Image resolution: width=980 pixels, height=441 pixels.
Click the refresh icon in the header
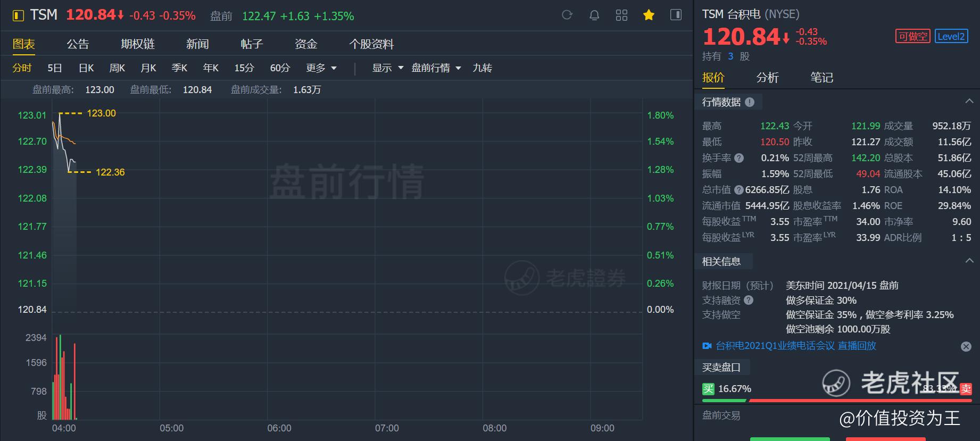pos(567,15)
